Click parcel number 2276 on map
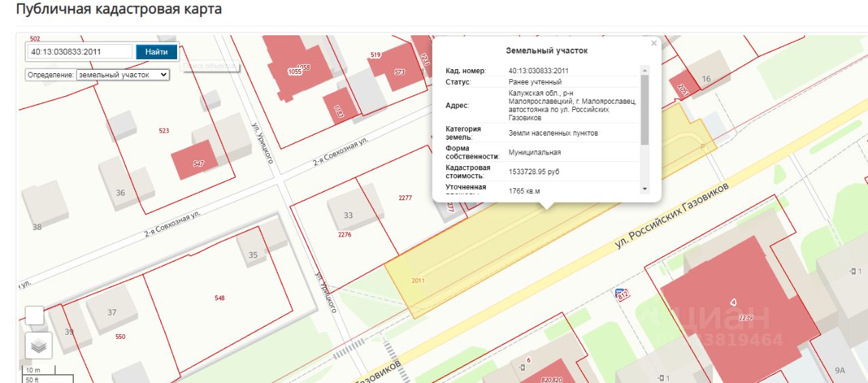The image size is (868, 383). coord(344,235)
